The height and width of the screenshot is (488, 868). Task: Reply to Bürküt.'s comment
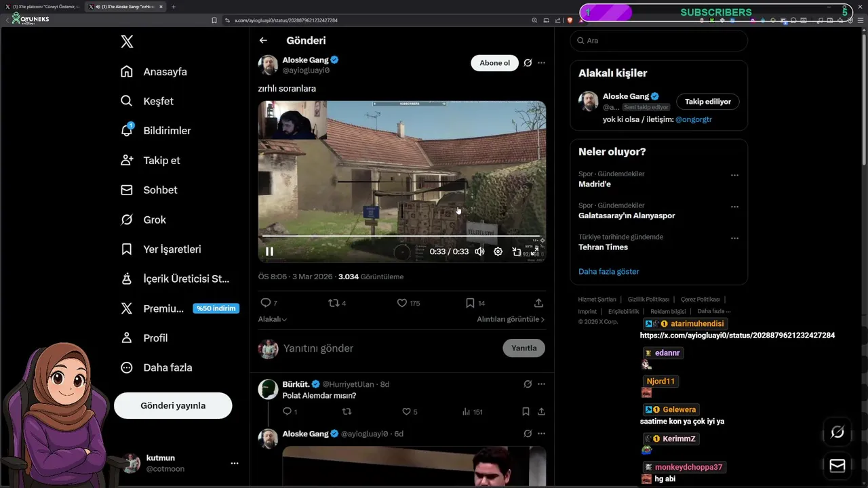pos(290,411)
